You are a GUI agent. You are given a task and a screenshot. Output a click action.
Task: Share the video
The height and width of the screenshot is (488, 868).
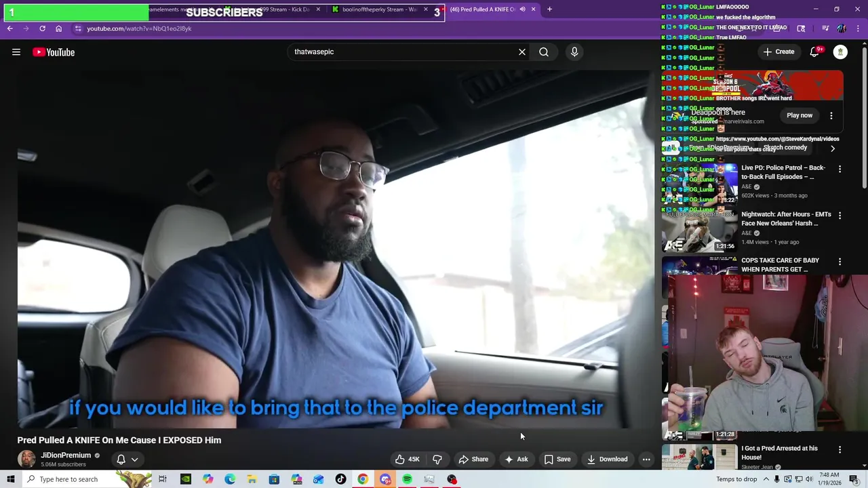pyautogui.click(x=473, y=459)
